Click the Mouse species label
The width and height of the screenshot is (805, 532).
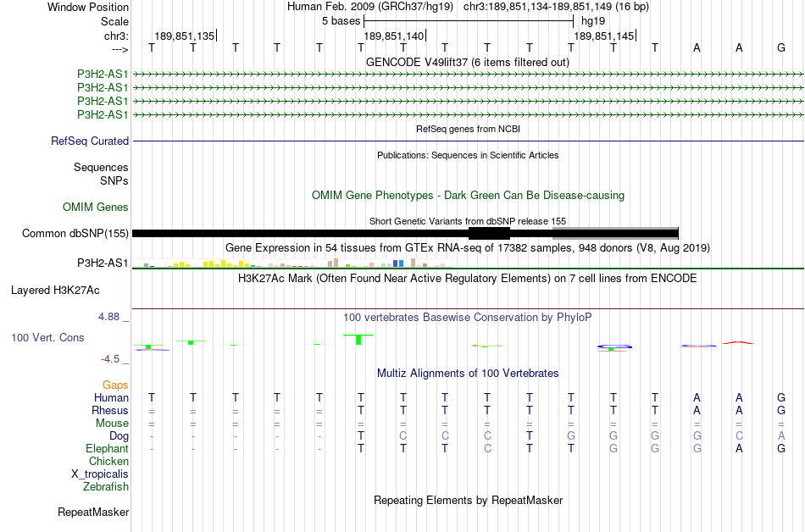112,424
